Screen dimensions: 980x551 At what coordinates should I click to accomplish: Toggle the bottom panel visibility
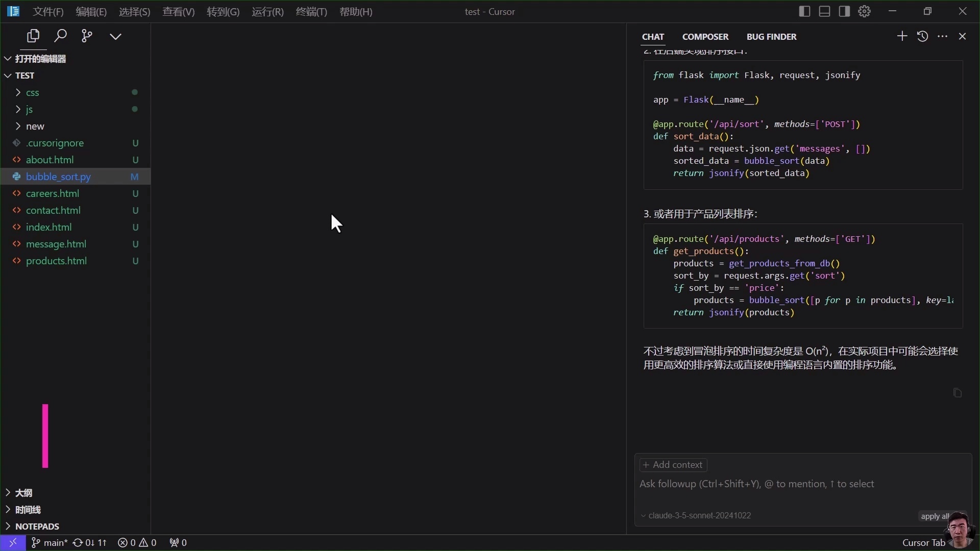[x=824, y=11]
